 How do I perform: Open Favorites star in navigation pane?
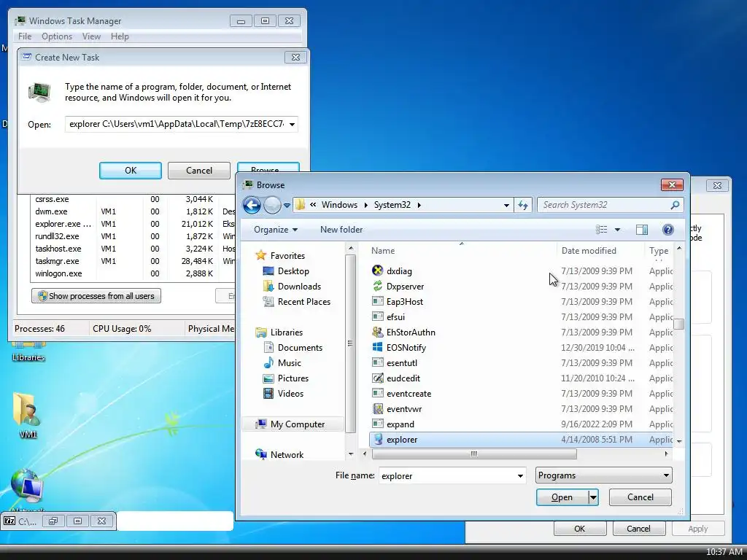pos(260,255)
